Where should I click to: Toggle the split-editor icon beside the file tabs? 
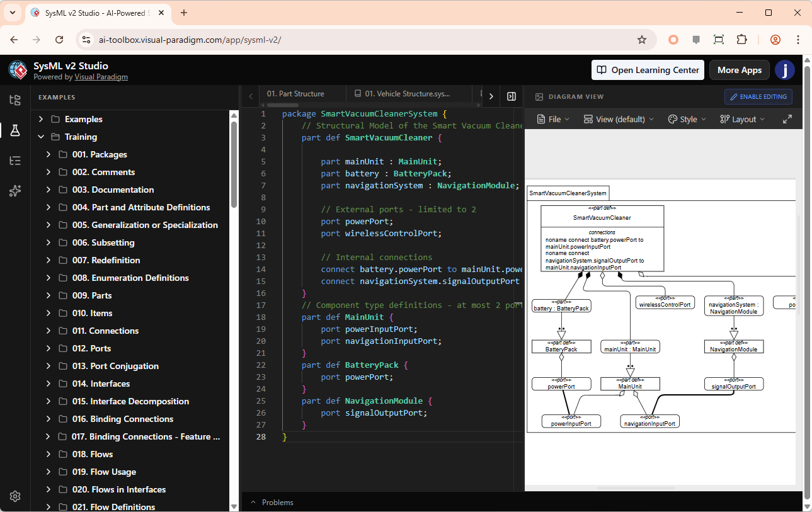511,96
